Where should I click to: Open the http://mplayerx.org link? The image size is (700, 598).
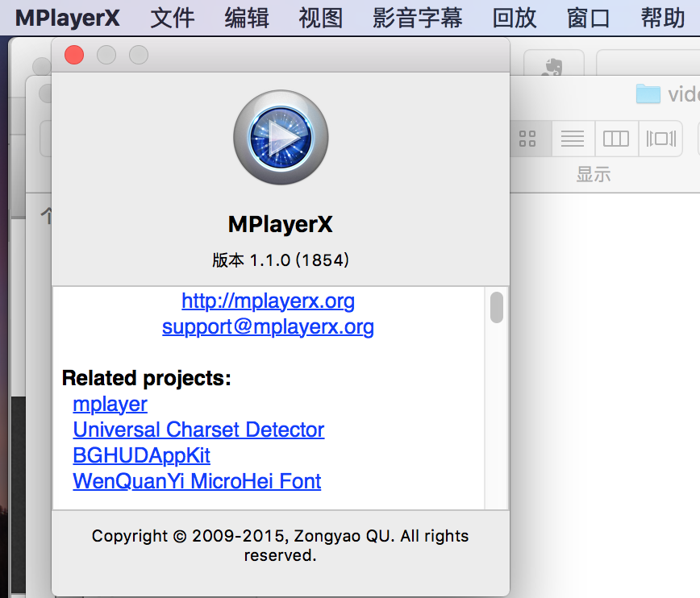click(x=268, y=301)
